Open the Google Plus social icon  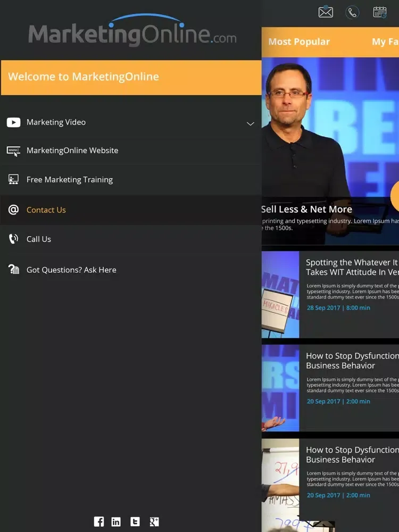click(x=154, y=521)
